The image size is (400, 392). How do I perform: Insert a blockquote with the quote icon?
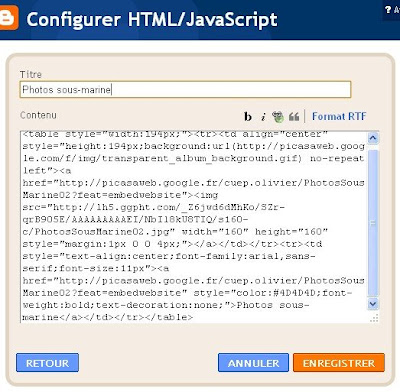(294, 117)
